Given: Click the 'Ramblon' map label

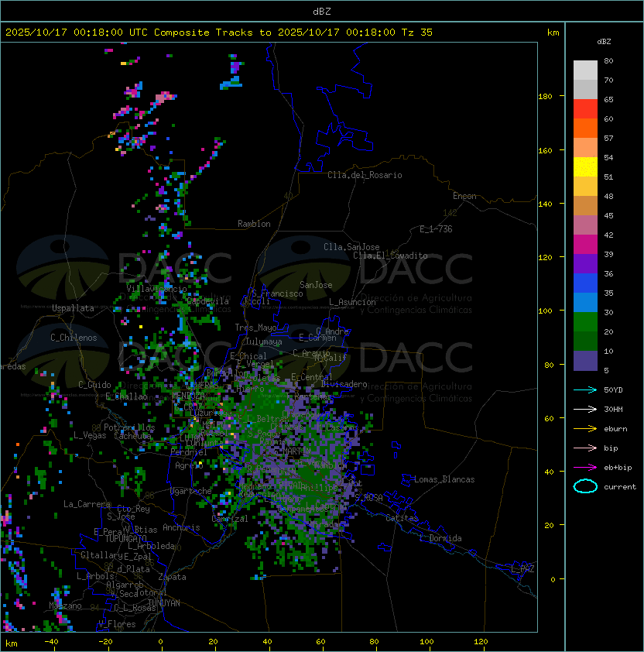Looking at the screenshot, I should [254, 224].
